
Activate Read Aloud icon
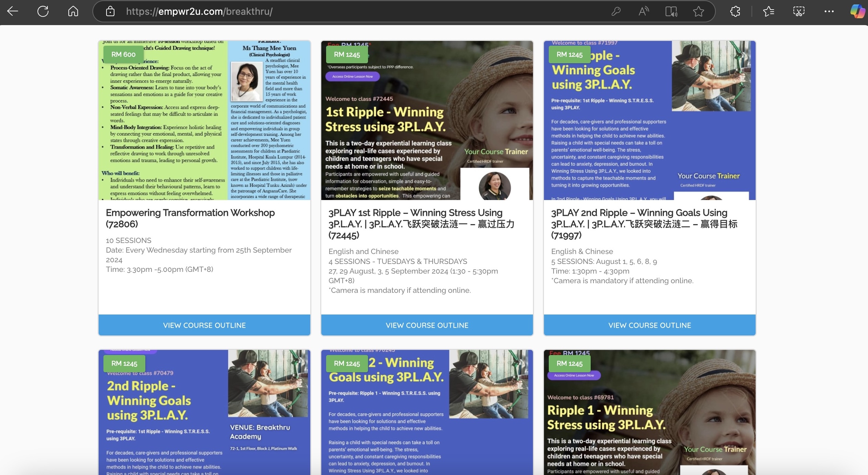644,11
